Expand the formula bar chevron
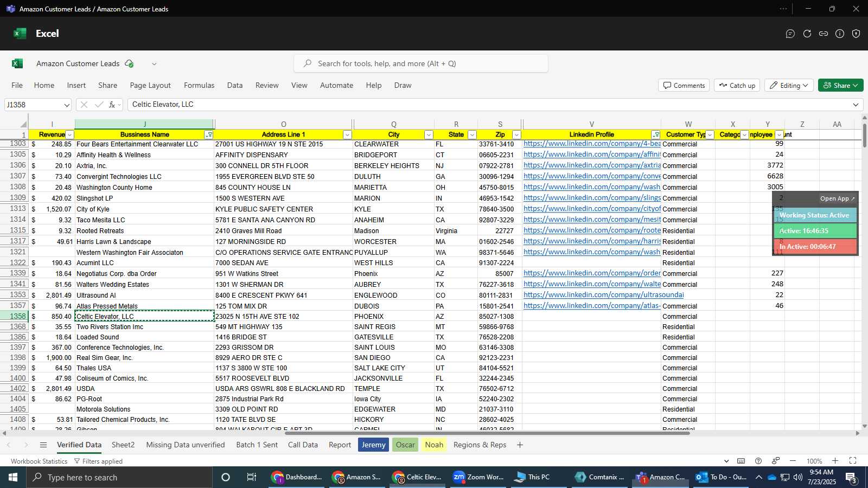 [856, 105]
